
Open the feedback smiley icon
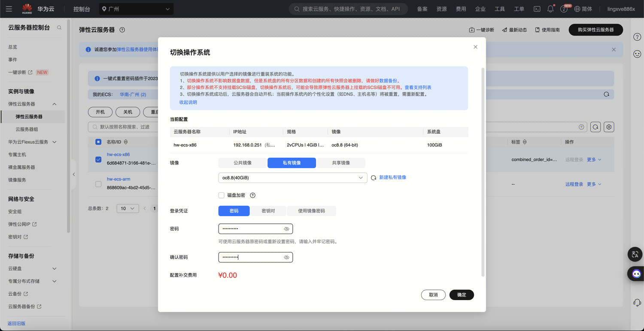click(x=637, y=54)
